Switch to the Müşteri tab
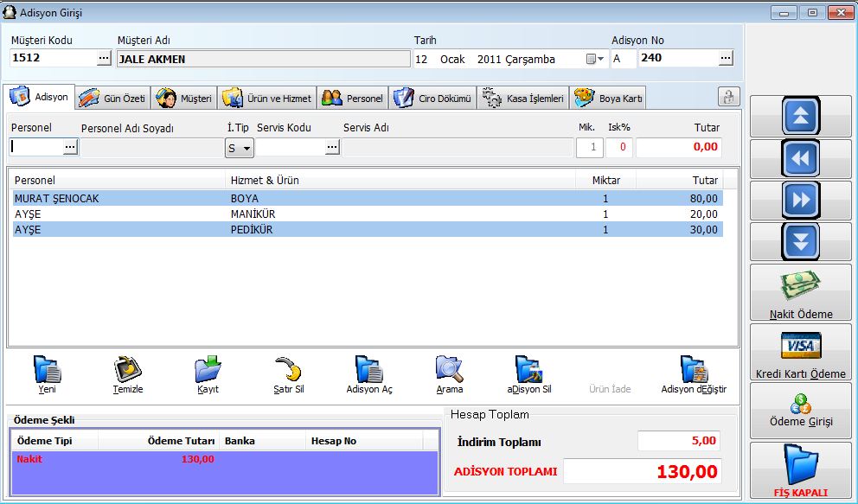This screenshot has width=858, height=504. [184, 99]
